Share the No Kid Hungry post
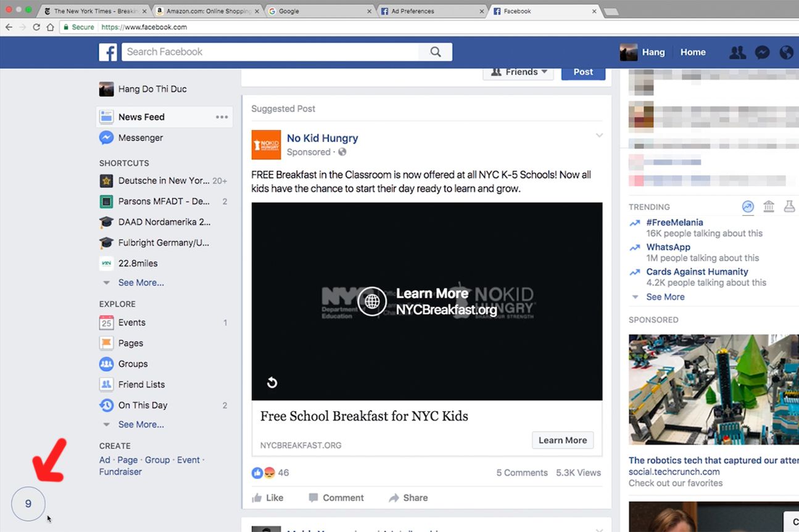This screenshot has width=799, height=532. 408,497
